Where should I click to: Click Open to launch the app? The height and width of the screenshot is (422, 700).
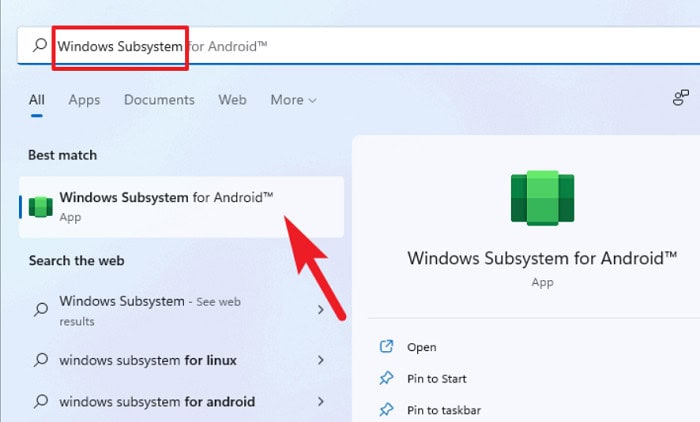click(x=421, y=347)
